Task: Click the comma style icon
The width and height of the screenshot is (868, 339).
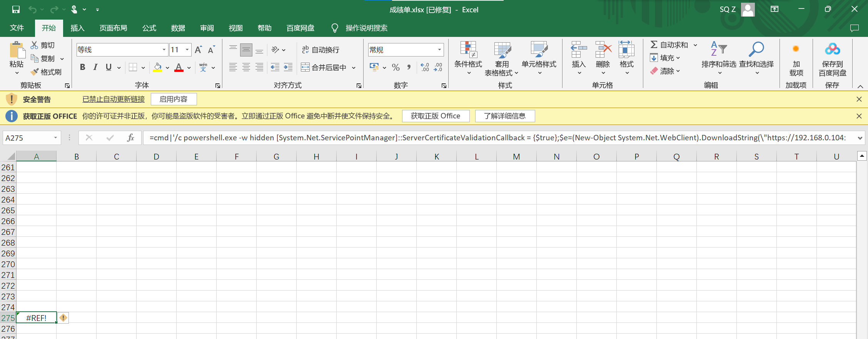Action: (409, 67)
